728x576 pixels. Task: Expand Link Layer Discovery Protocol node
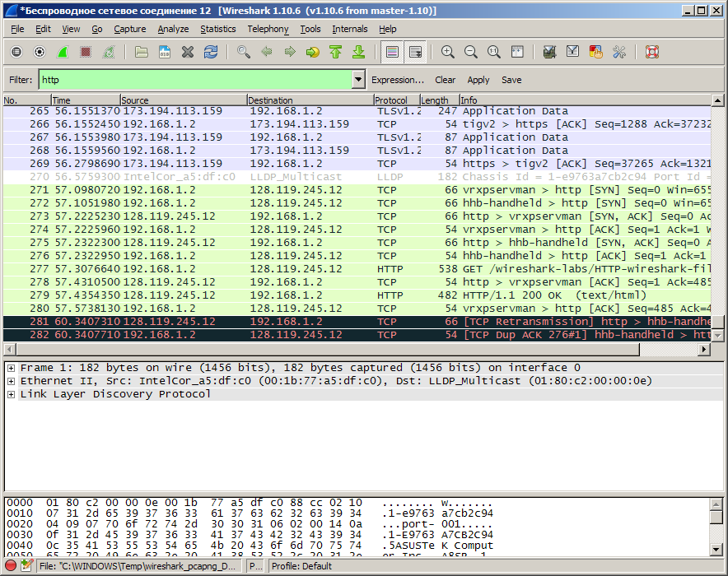pyautogui.click(x=12, y=394)
